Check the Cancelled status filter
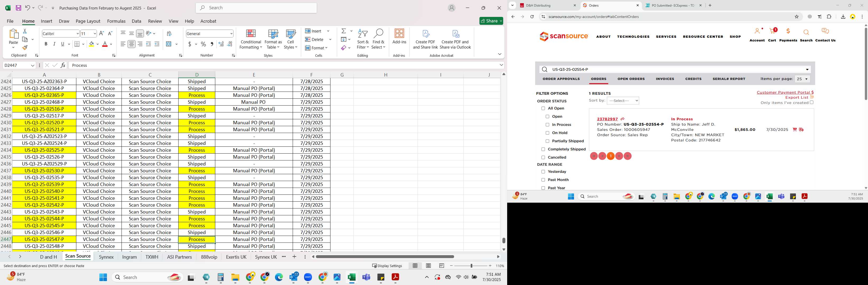The image size is (868, 285). point(543,158)
